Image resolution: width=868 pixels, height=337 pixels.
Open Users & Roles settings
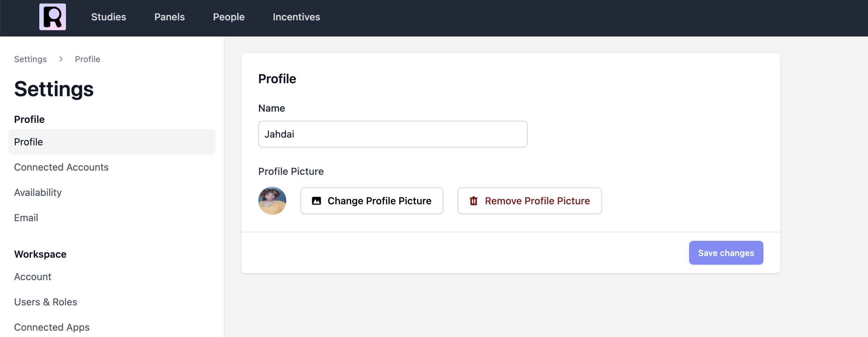[x=46, y=302]
